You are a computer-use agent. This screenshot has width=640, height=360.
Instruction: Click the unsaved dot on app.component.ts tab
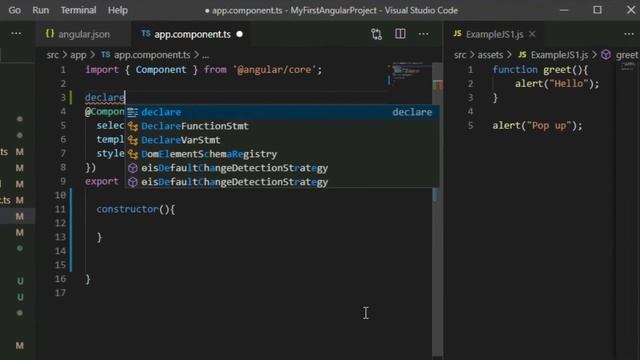coord(240,34)
